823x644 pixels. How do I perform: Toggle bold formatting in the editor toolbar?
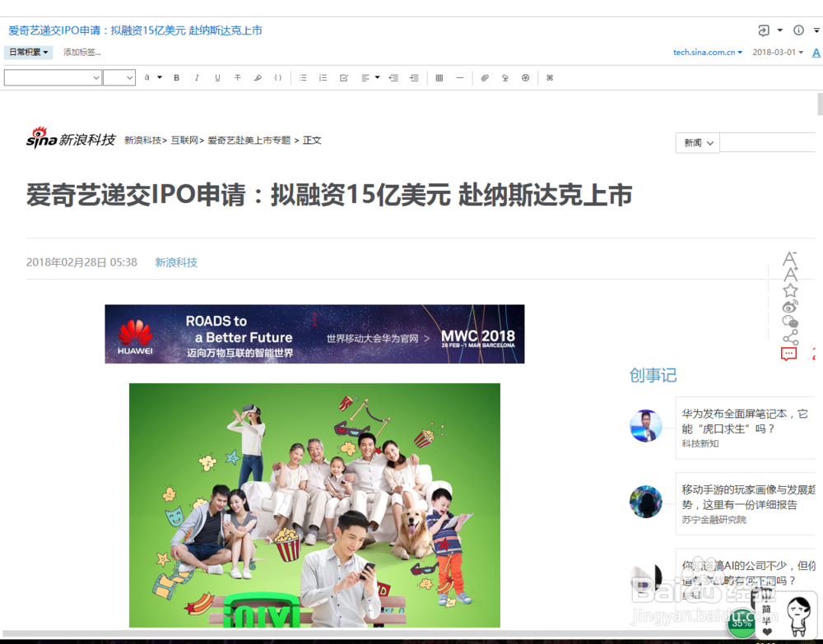click(x=177, y=77)
